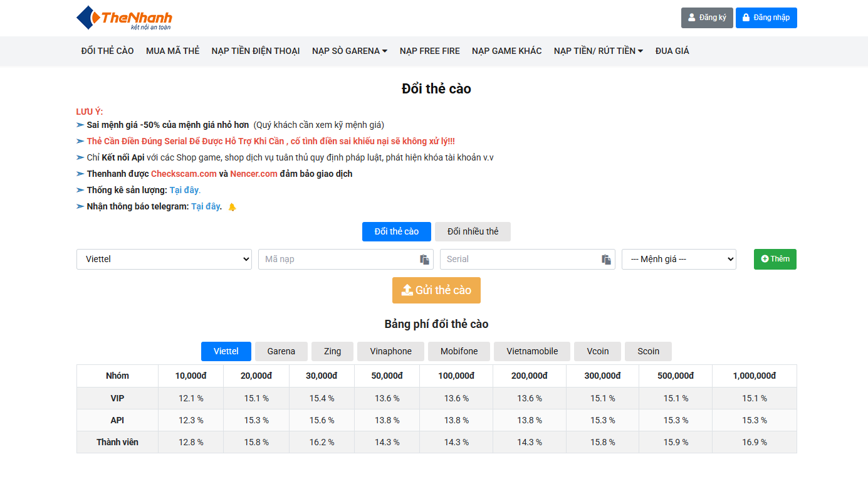Open Tại đây link for telegram notifications
Viewport: 868px width, 496px height.
[206, 206]
